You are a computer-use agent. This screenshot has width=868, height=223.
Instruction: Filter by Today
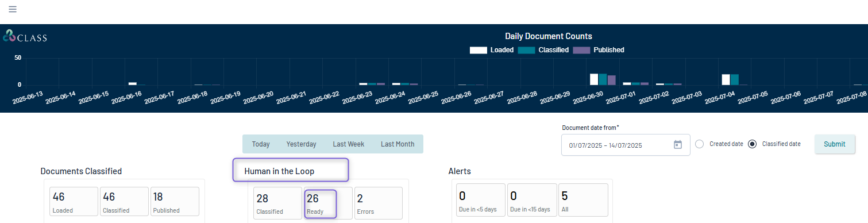point(261,144)
